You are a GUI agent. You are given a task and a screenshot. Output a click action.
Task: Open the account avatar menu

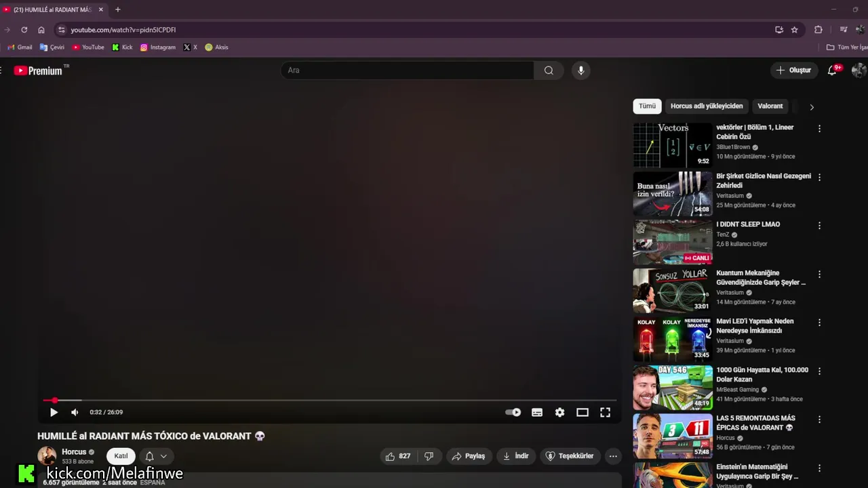click(x=859, y=70)
